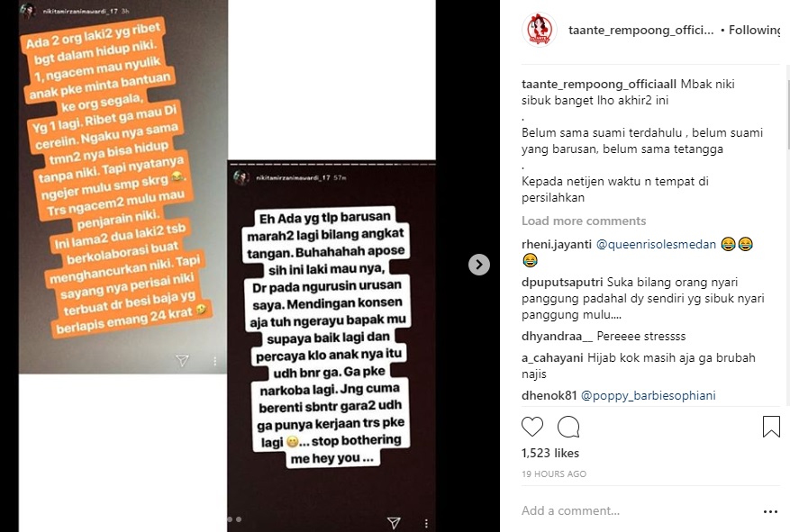Open more options three-dot menu

pyautogui.click(x=770, y=511)
